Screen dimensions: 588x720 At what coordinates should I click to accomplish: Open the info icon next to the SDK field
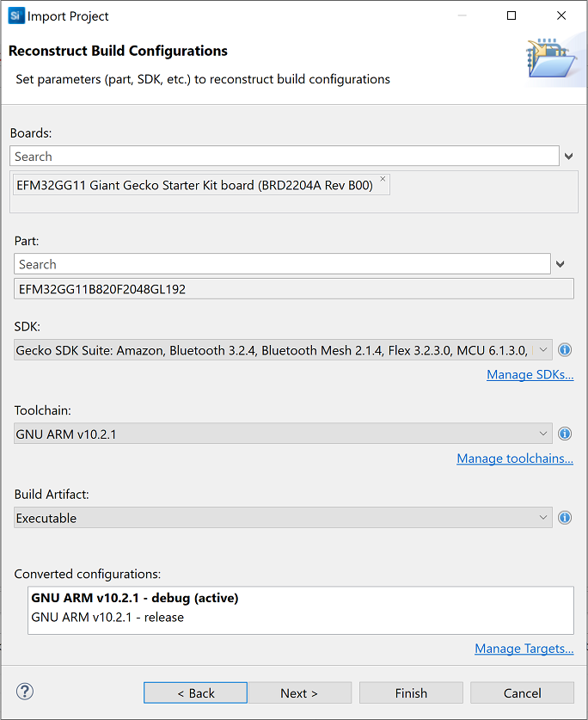[x=565, y=350]
